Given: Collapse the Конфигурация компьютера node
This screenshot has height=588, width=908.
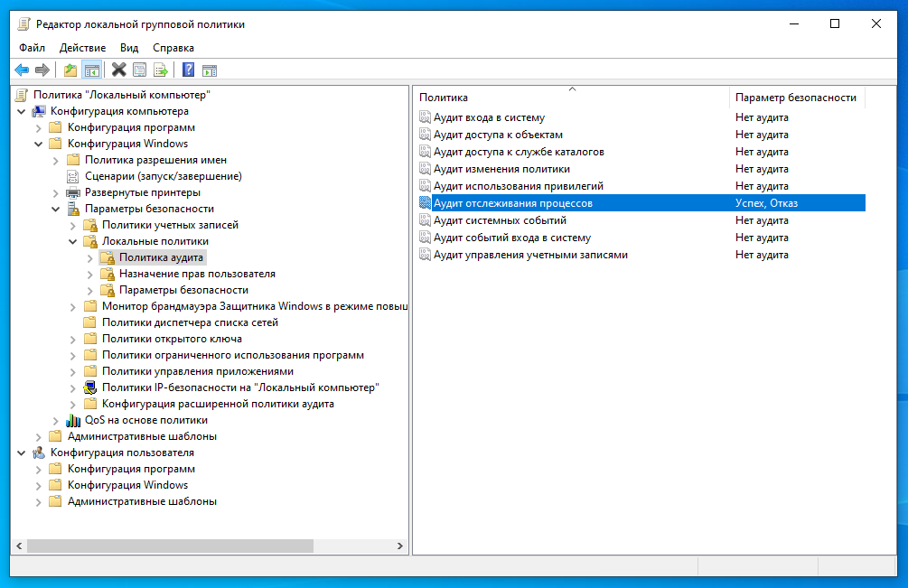Looking at the screenshot, I should [22, 112].
